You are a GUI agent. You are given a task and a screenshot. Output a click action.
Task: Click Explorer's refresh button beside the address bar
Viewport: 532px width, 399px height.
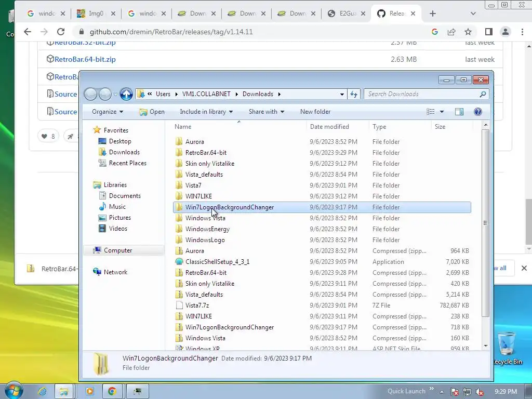[x=354, y=94]
